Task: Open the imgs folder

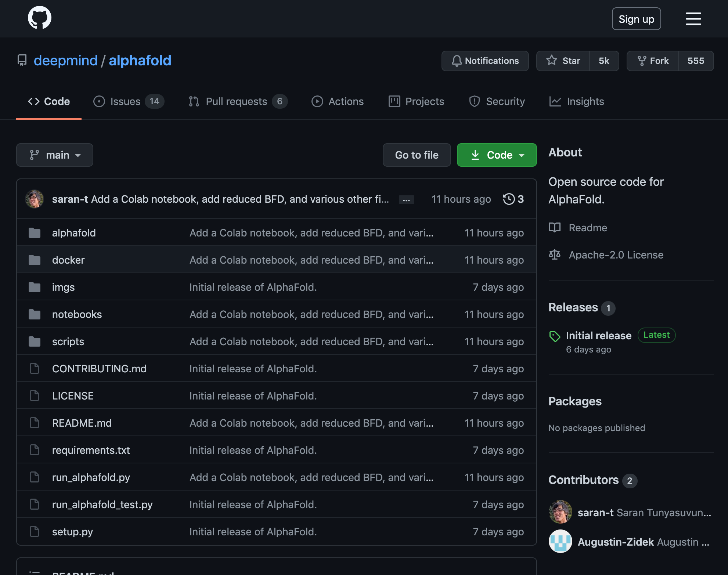Action: pyautogui.click(x=63, y=287)
